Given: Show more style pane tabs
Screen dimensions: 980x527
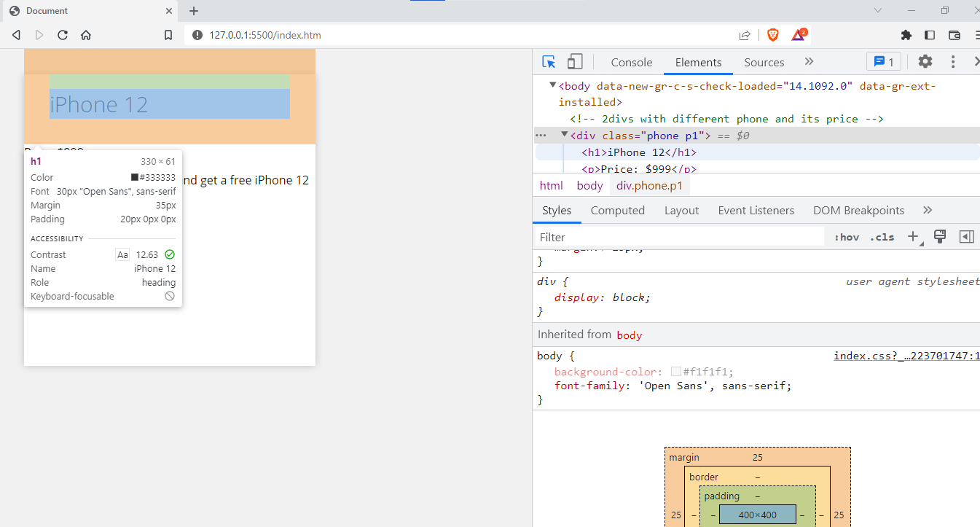Looking at the screenshot, I should (928, 211).
